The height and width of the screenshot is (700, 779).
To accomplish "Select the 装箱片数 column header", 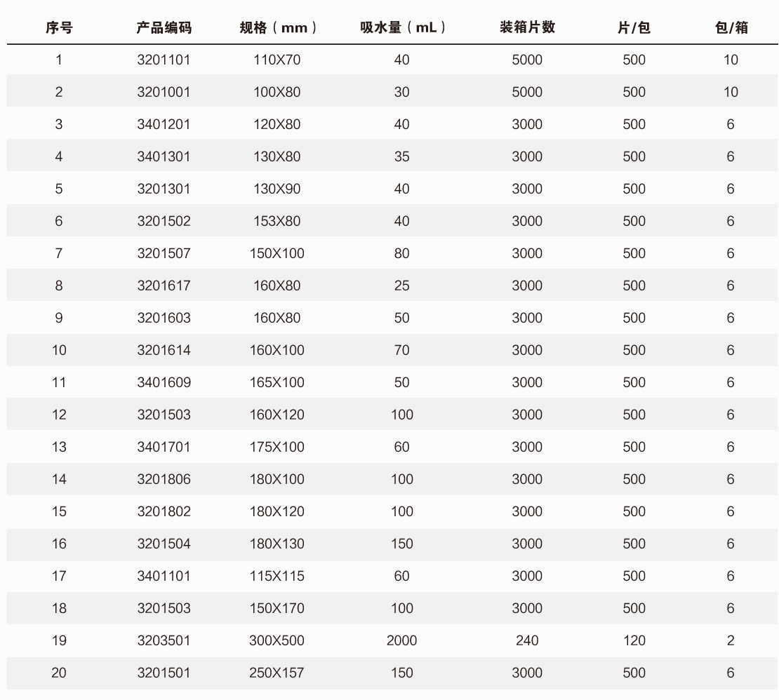I will 527,27.
